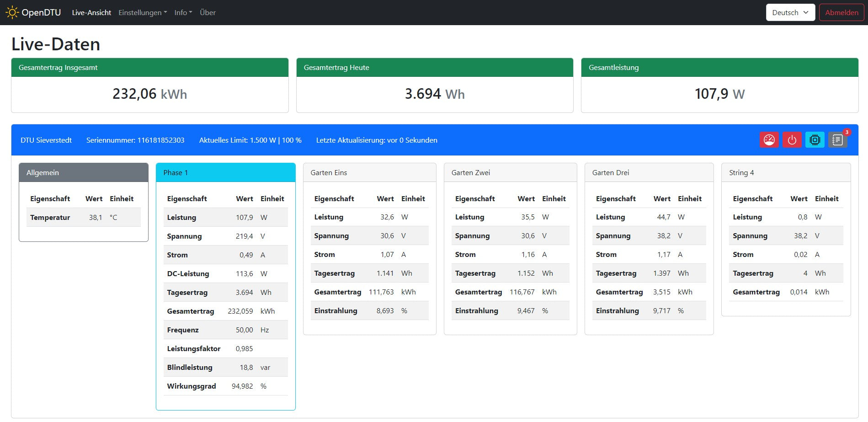Screen dimensions: 868x422
Task: Select the Allgemein card header
Action: pos(84,172)
